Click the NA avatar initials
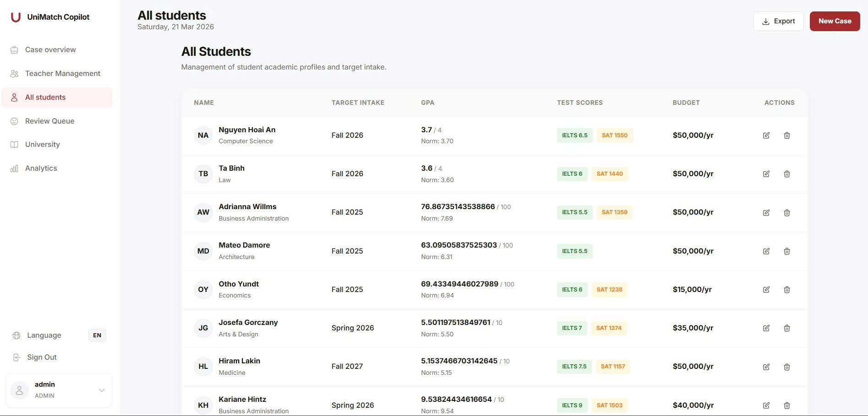 pos(203,135)
